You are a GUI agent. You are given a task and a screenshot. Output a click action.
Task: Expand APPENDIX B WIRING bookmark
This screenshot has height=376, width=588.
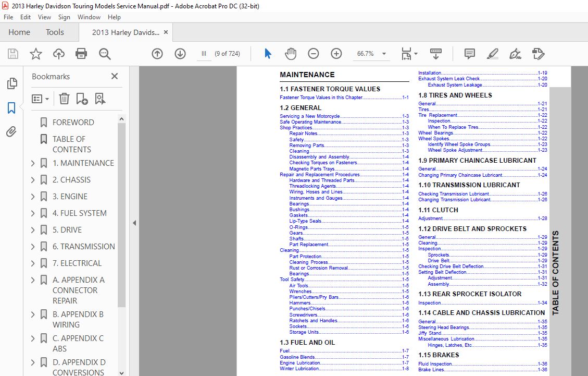(33, 314)
